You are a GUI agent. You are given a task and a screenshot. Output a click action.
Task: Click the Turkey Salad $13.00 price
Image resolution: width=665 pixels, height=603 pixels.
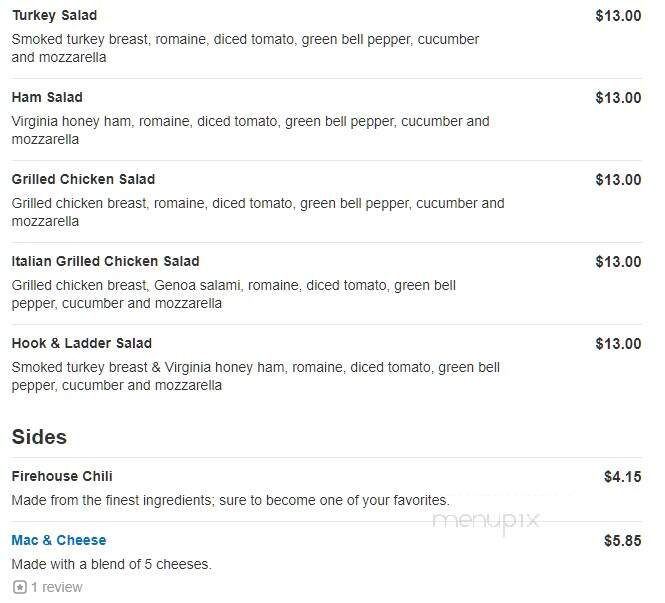click(x=618, y=16)
